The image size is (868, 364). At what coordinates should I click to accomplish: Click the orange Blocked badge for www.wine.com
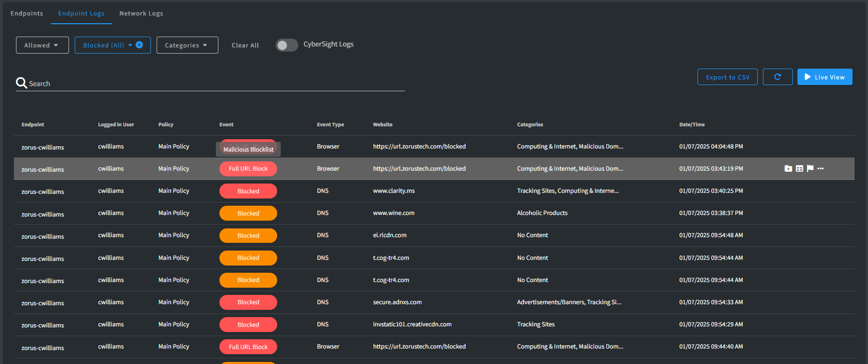248,213
